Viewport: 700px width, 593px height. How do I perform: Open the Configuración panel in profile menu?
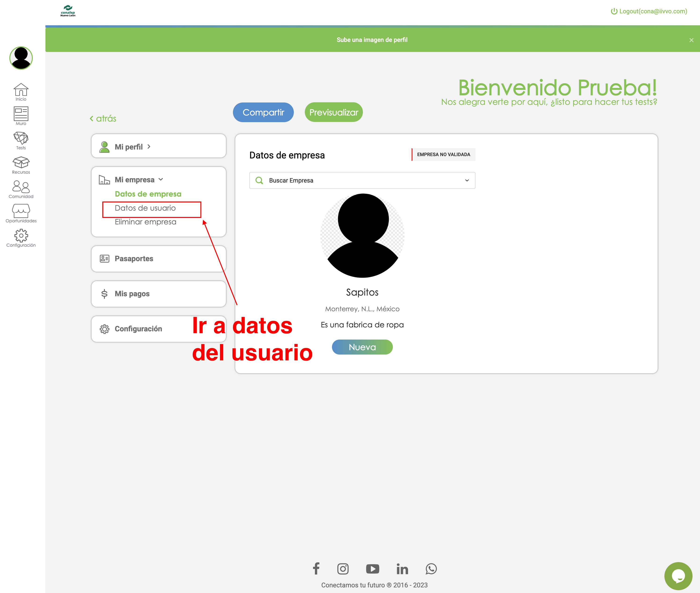click(x=159, y=329)
